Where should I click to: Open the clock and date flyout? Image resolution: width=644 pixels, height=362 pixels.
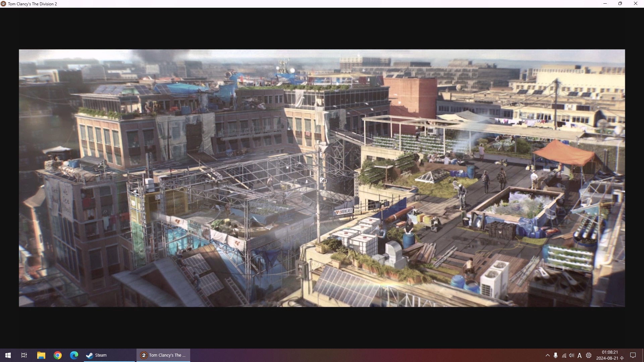tap(610, 355)
